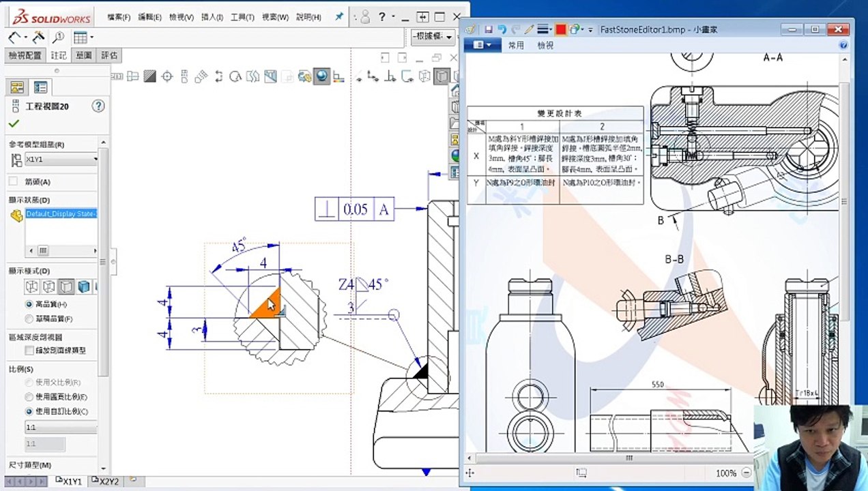Switch to the 註記 tab

(x=59, y=55)
